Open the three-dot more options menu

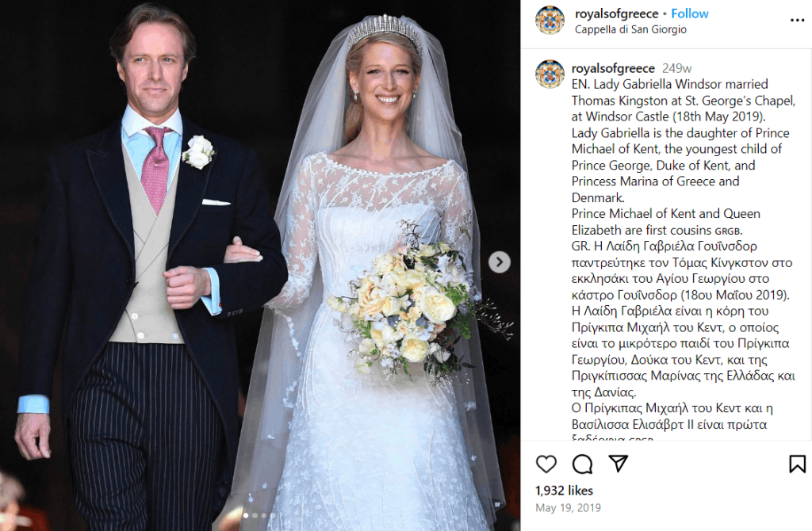pos(797,20)
